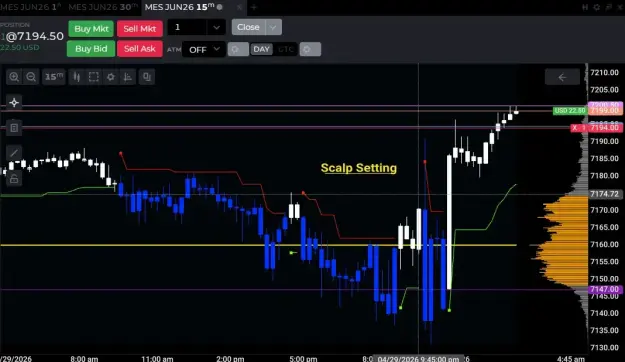Pop out window icon in header
The image size is (625, 362).
pos(609,7)
